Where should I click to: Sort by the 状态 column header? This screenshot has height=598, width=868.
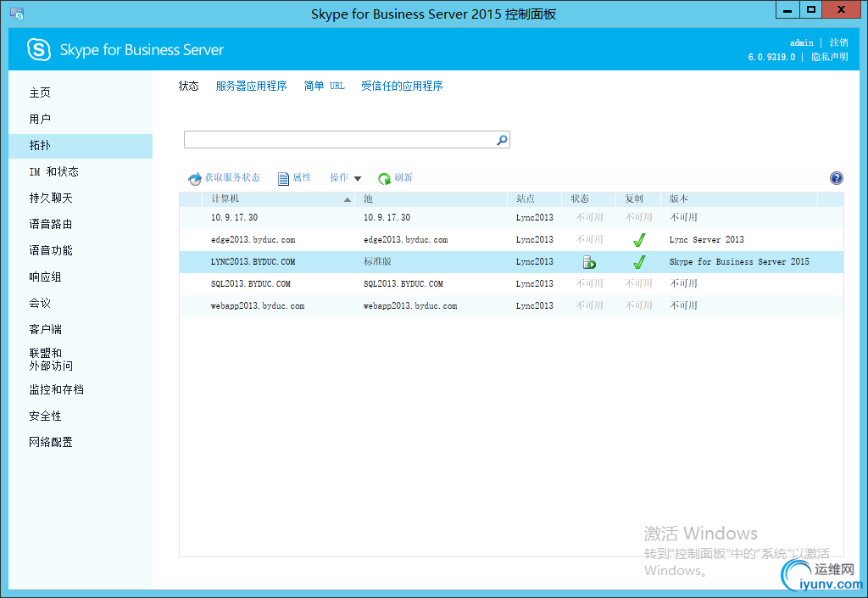588,198
